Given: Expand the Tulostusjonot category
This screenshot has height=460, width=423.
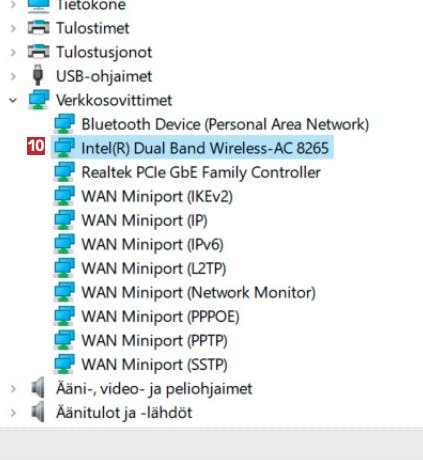Looking at the screenshot, I should (x=13, y=52).
